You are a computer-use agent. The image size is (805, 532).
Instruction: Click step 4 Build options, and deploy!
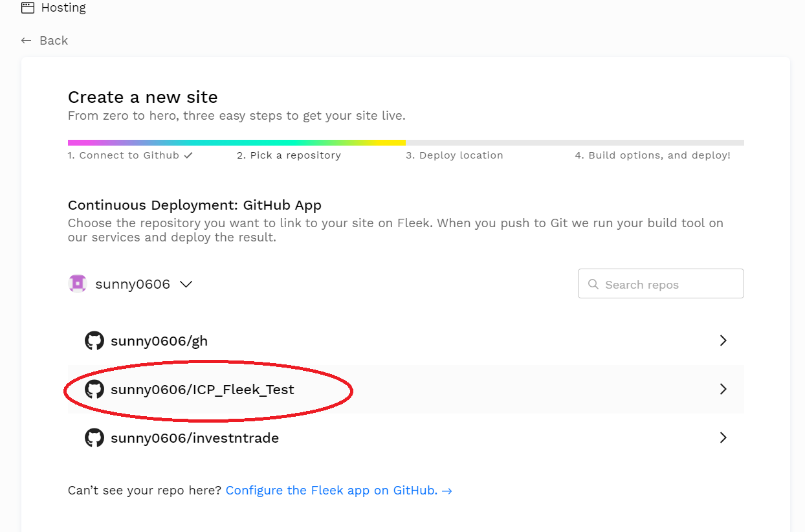[653, 155]
